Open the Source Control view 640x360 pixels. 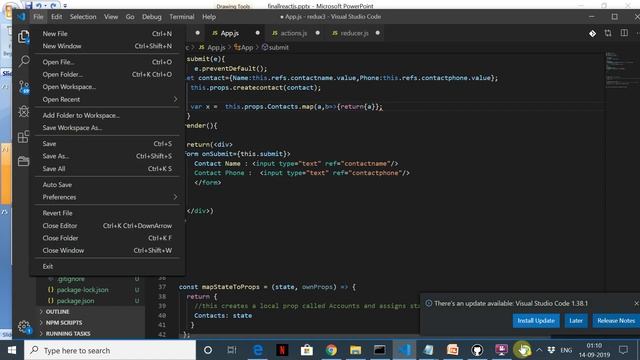click(24, 87)
